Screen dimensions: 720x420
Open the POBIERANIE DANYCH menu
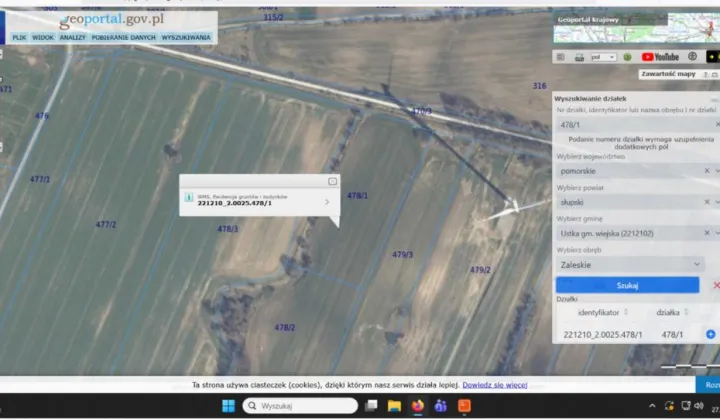124,37
